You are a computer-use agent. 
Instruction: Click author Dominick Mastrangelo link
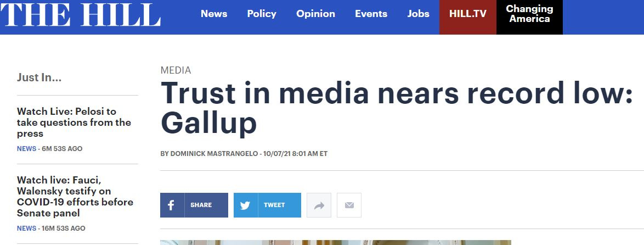[x=214, y=154]
